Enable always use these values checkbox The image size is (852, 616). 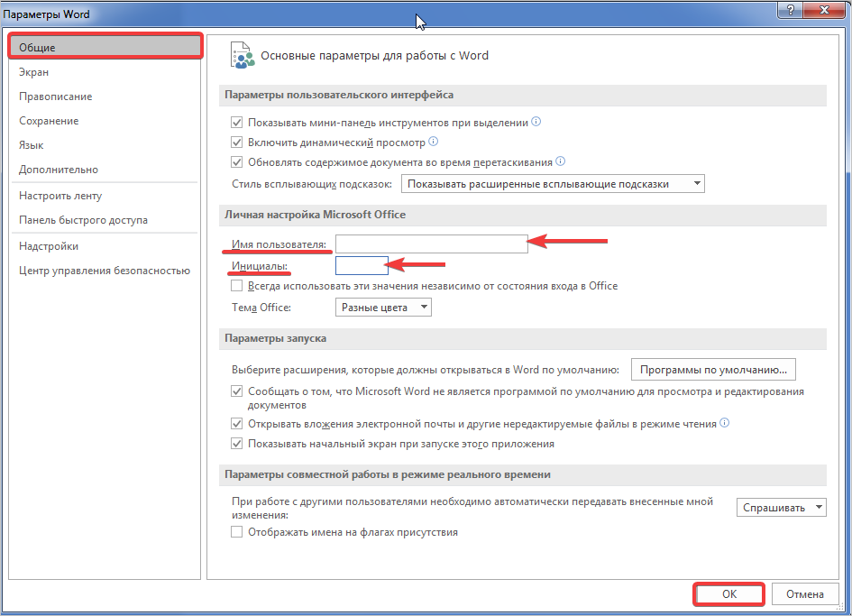[x=237, y=286]
